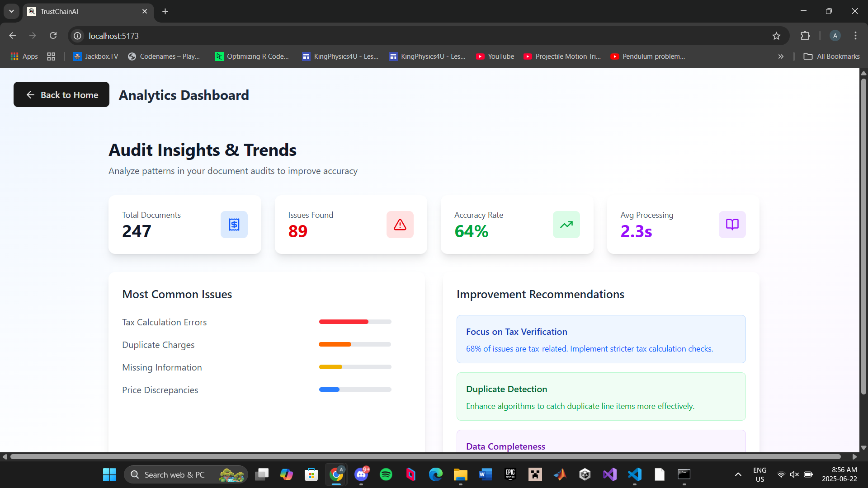868x488 pixels.
Task: Open Spotify from the taskbar
Action: (386, 474)
